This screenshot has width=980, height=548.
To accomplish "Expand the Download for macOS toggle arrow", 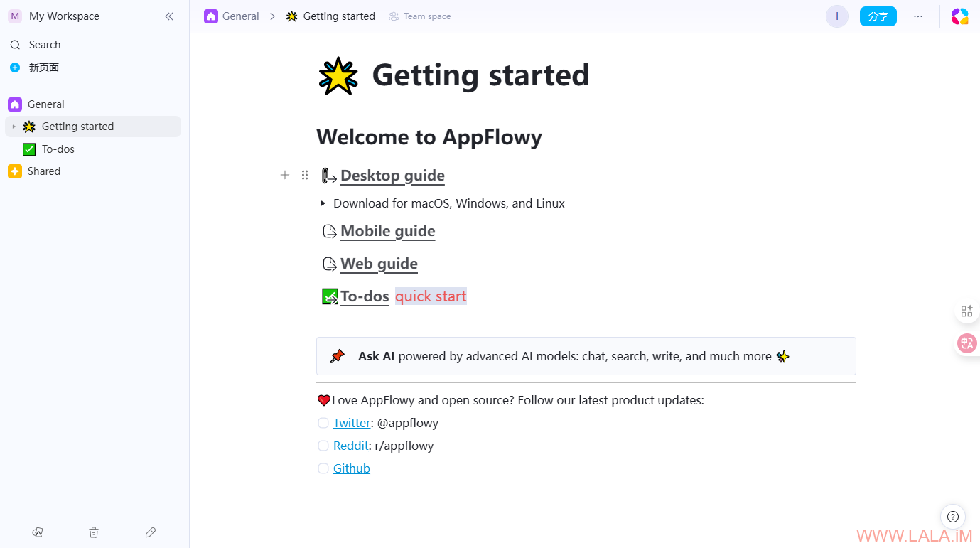I will [323, 203].
